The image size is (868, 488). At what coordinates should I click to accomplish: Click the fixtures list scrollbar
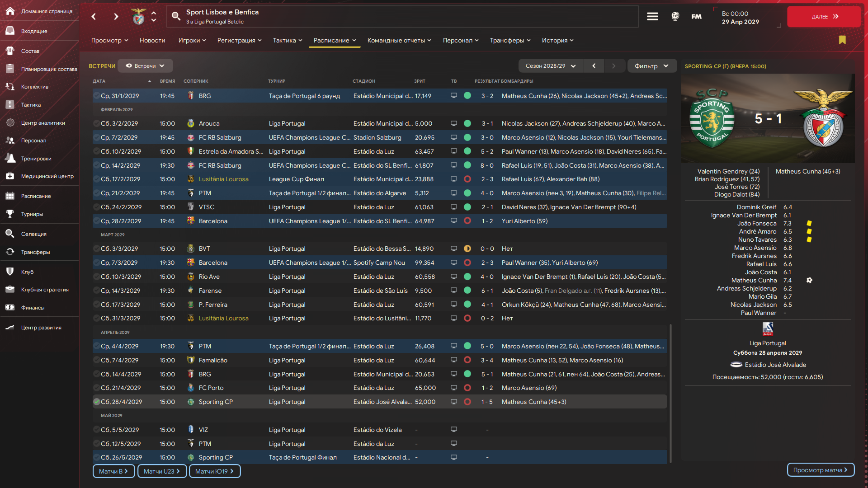point(670,393)
